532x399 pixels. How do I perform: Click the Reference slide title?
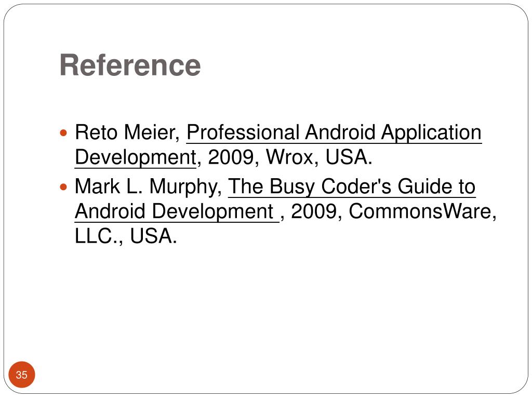(x=130, y=65)
